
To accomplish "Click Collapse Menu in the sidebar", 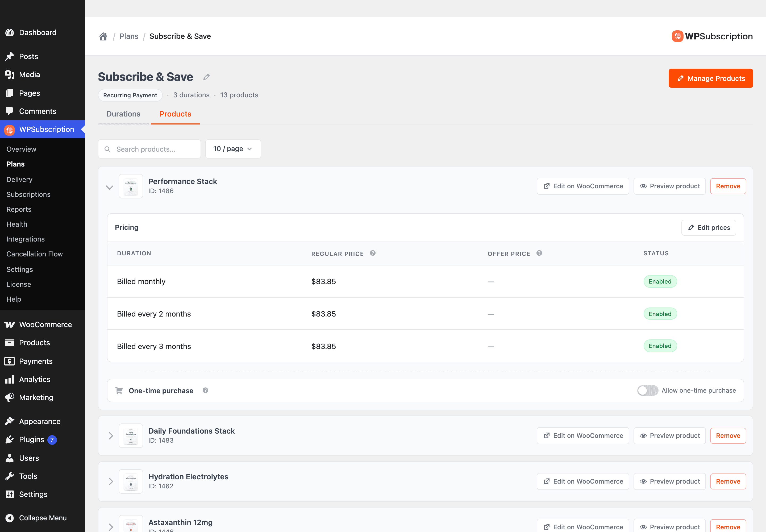I will pyautogui.click(x=43, y=518).
